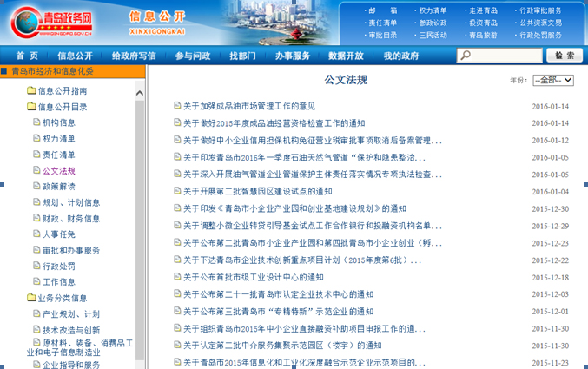Click document icon beside 机构信息
Viewport: 588px width, 369px height.
click(x=36, y=123)
